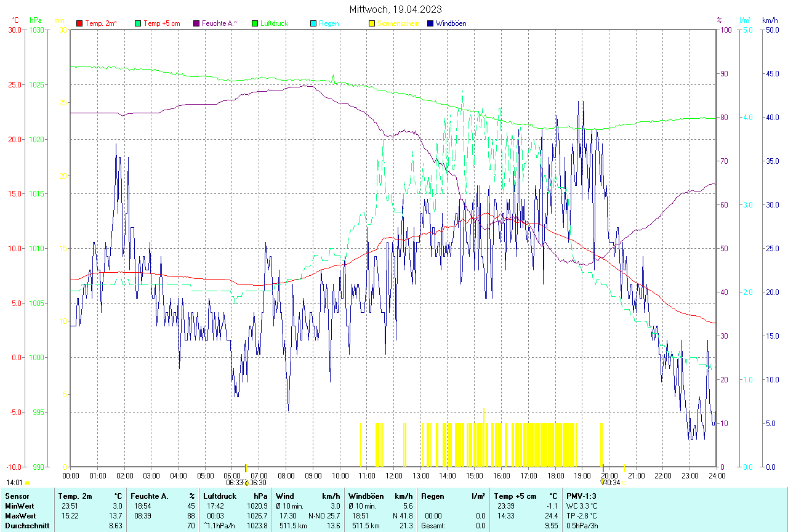Click the 'Temp. 2m' table column header

pos(75,496)
